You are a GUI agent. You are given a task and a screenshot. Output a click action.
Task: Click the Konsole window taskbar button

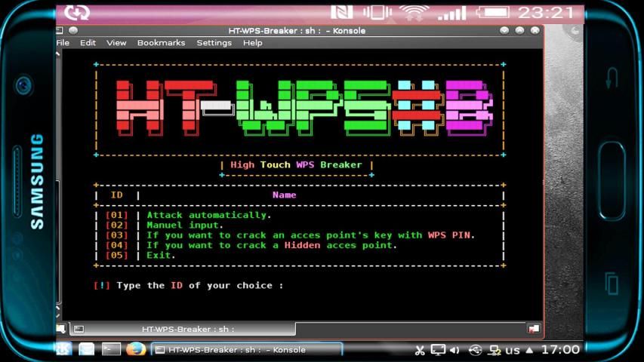click(x=245, y=350)
